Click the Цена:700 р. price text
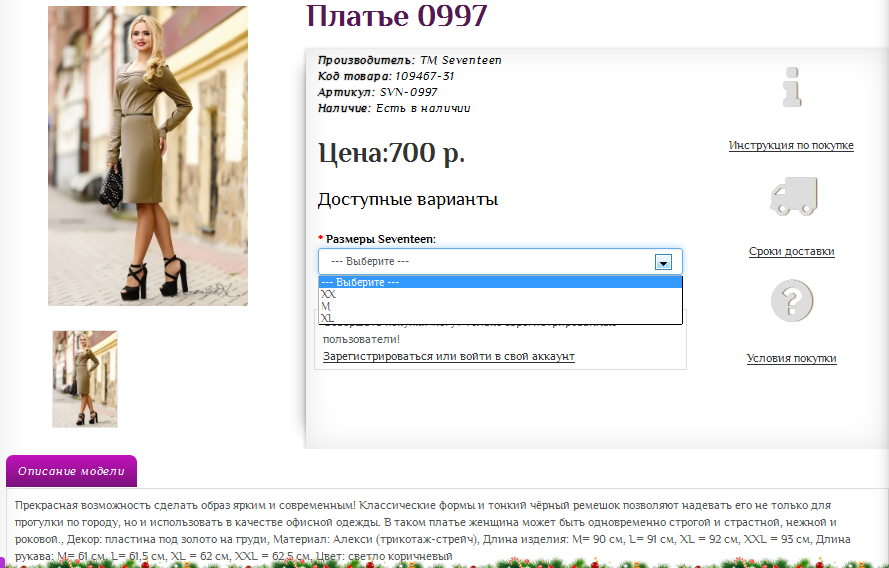Viewport: 889px width, 568px height. click(x=391, y=153)
